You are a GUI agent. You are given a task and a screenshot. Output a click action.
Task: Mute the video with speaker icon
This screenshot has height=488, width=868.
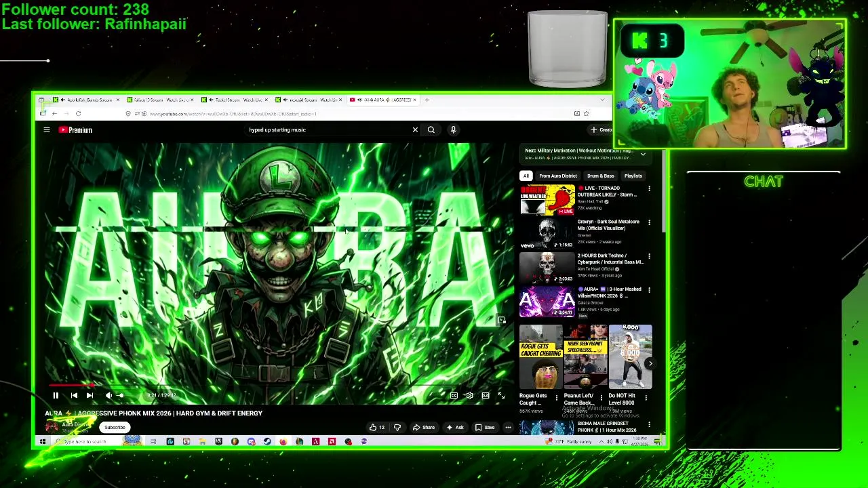[108, 396]
